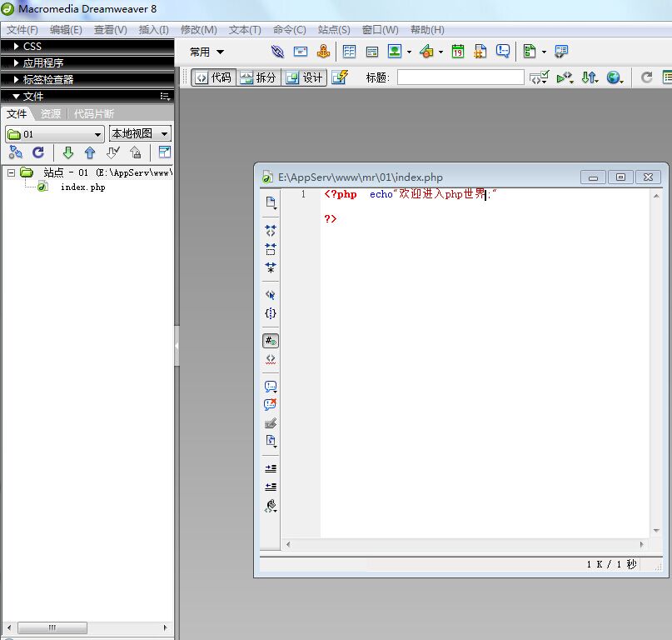Screen dimensions: 672x640
Task: Insert a Named Anchor
Action: (323, 52)
